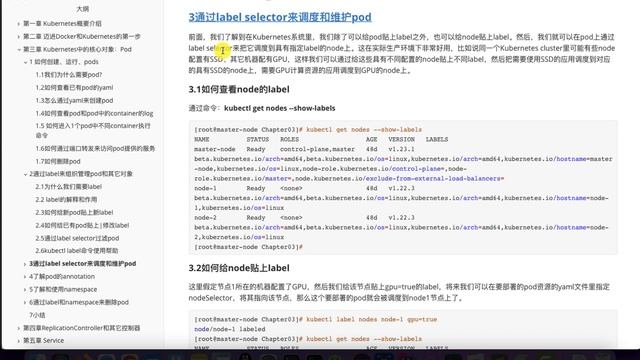This screenshot has width=640, height=360.
Task: Go to 2.1为什么我们需要label
Action: pos(69,187)
